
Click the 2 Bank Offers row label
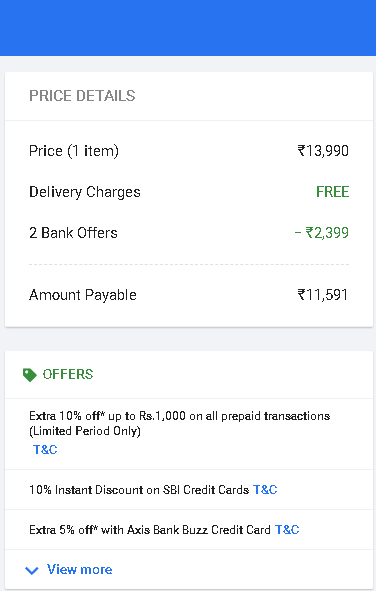[x=73, y=233]
